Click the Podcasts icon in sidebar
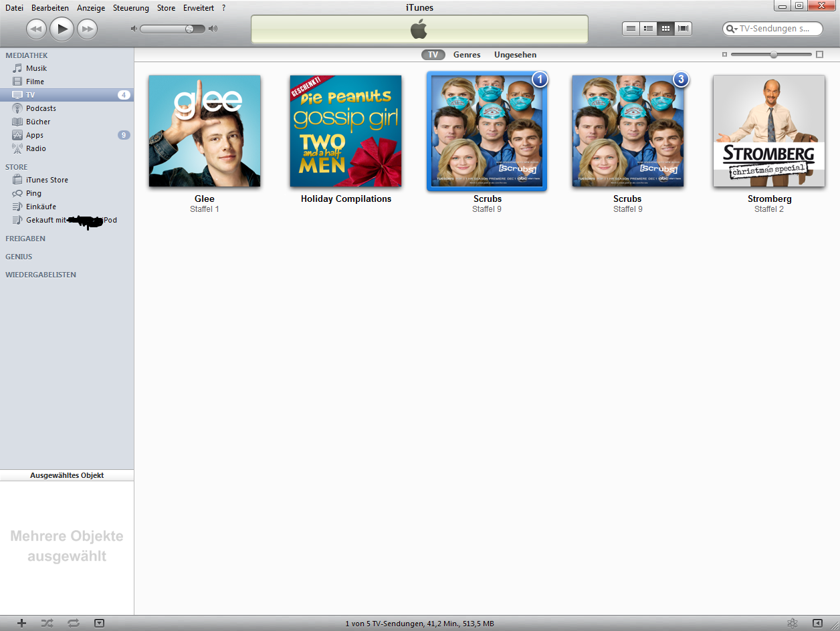 tap(17, 108)
